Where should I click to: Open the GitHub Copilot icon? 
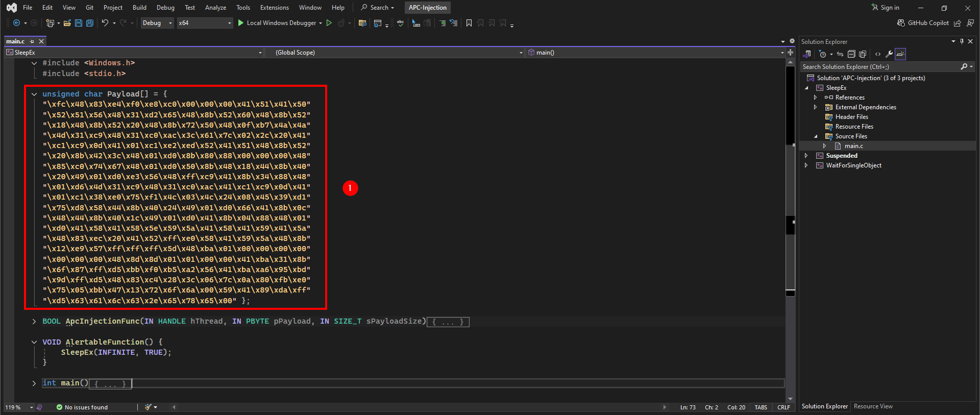[x=901, y=23]
